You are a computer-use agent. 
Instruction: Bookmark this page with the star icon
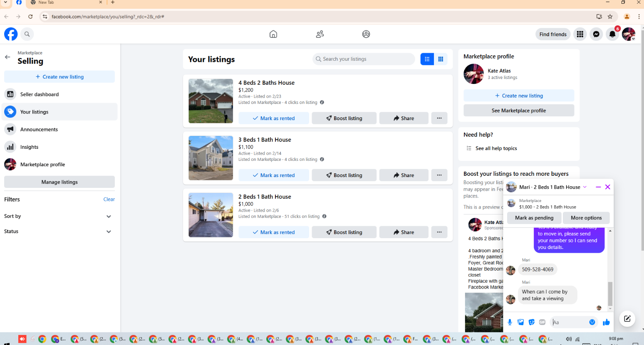coord(610,17)
